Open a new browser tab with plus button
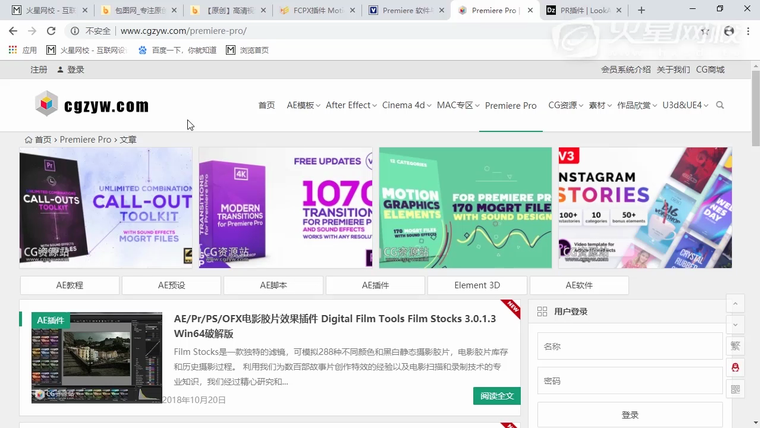This screenshot has height=428, width=760. tap(641, 10)
